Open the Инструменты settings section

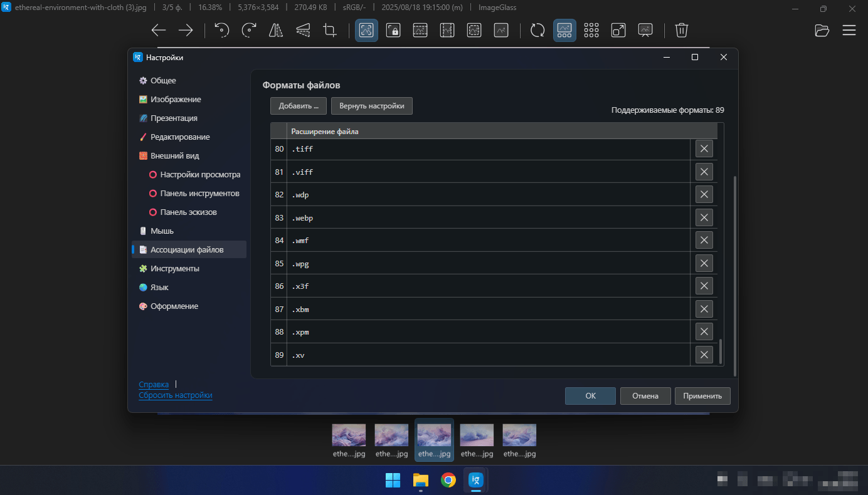189,269
